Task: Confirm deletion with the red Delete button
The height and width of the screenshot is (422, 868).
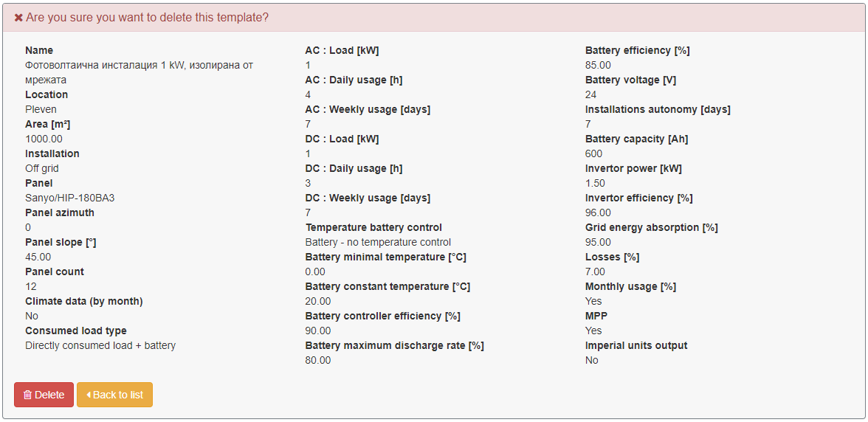Action: [x=44, y=395]
